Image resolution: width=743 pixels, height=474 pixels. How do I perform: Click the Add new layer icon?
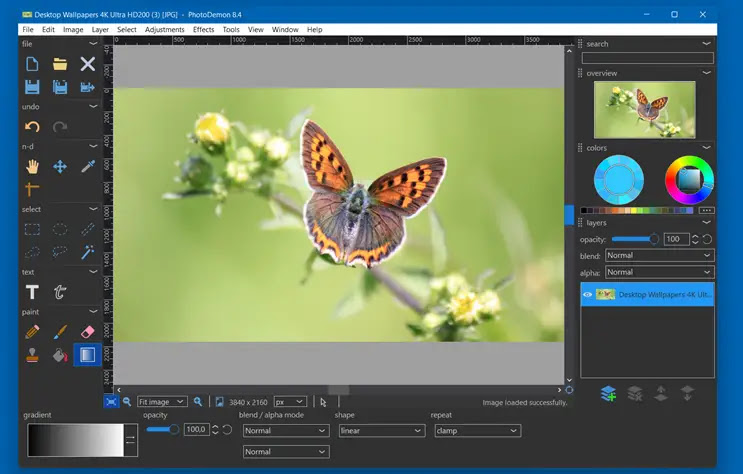click(608, 394)
